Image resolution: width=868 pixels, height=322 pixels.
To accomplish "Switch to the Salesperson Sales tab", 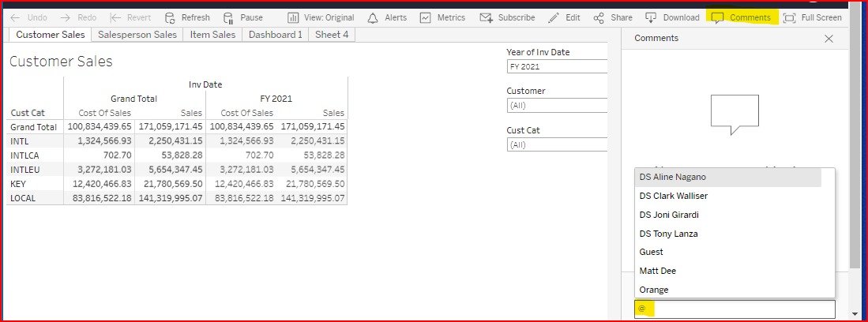I will coord(137,35).
